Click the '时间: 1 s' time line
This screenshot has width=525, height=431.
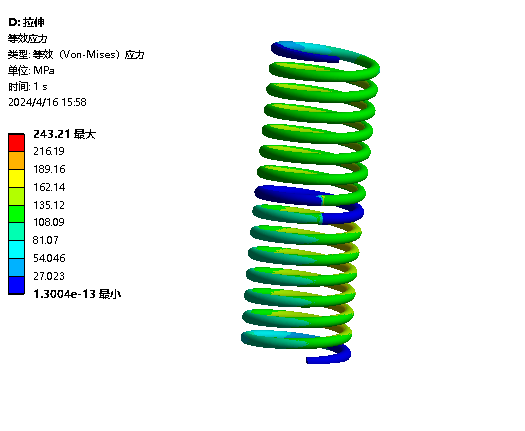tap(28, 86)
